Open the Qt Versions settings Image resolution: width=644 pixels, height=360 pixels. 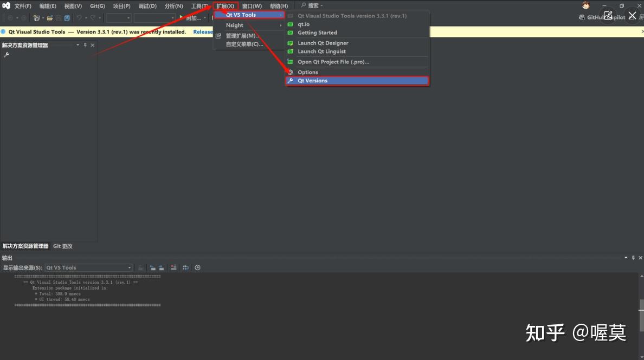point(313,80)
